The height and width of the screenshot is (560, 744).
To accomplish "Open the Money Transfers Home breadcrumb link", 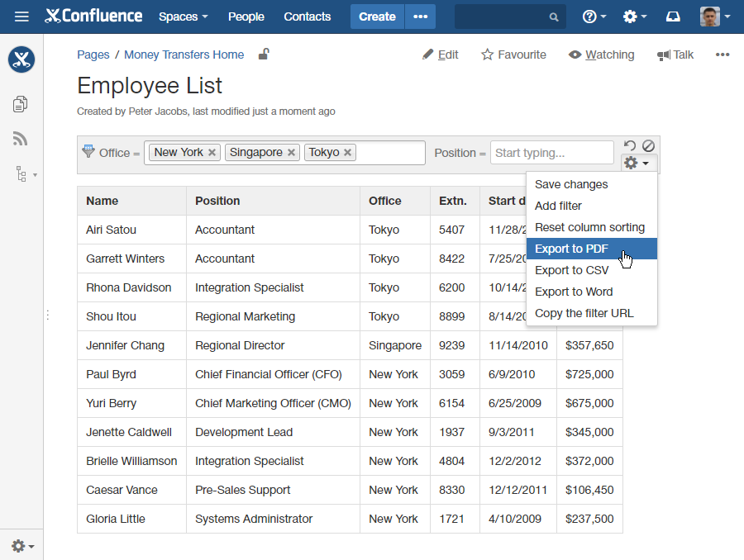I will (x=184, y=55).
